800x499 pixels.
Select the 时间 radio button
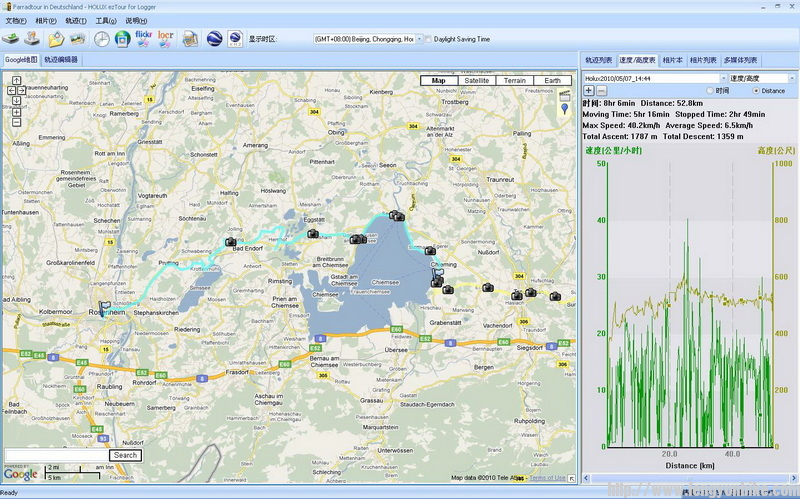click(710, 90)
